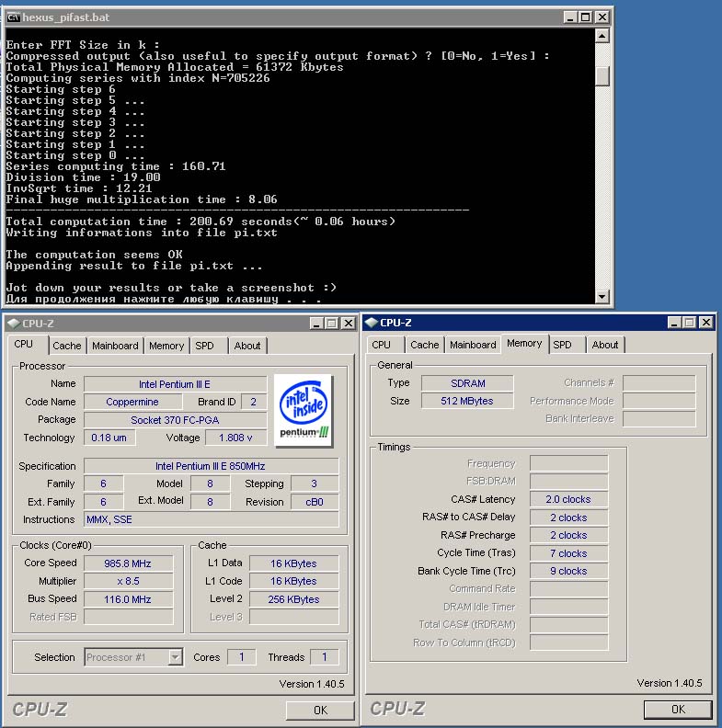
Task: Click the RAS# Precharge value '2 clocks'
Action: [568, 535]
